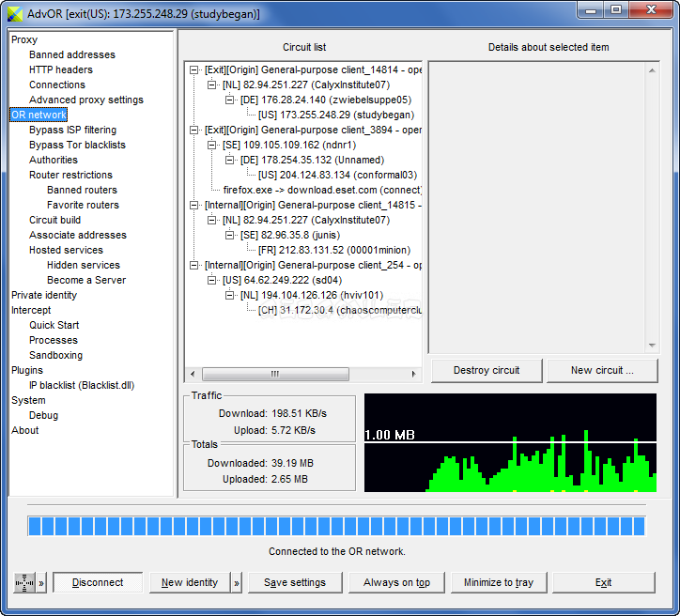Click the network icon button beside Disconnect
The image size is (680, 616).
click(x=24, y=582)
